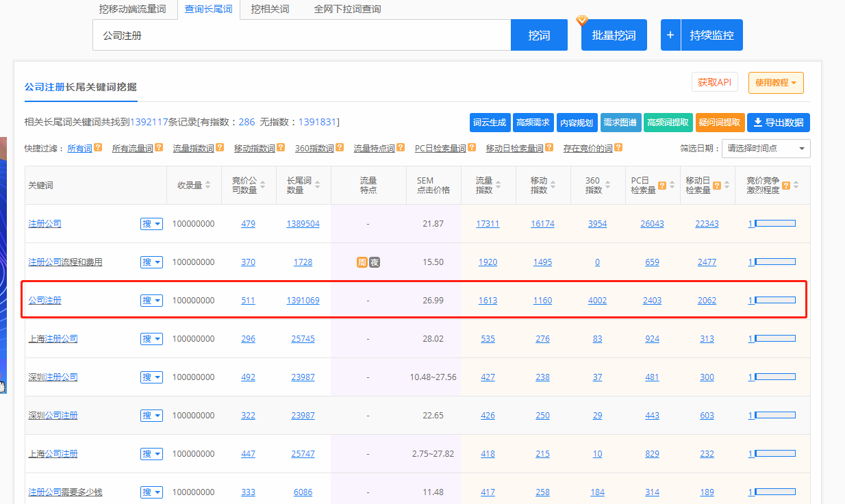Click the 导出数据 export button
Image resolution: width=845 pixels, height=504 pixels.
coord(779,123)
